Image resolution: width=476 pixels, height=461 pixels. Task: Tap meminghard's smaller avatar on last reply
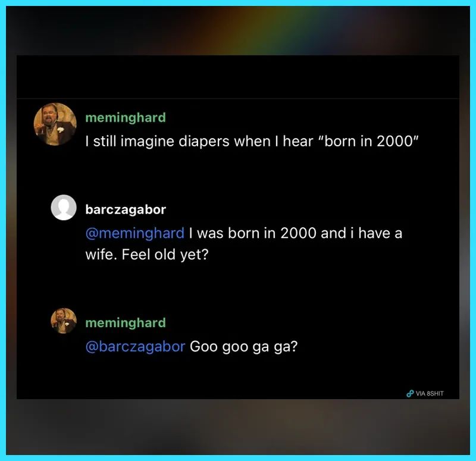point(64,321)
